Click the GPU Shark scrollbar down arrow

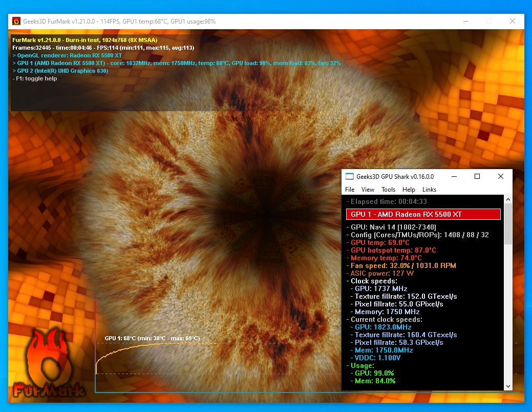coord(508,386)
